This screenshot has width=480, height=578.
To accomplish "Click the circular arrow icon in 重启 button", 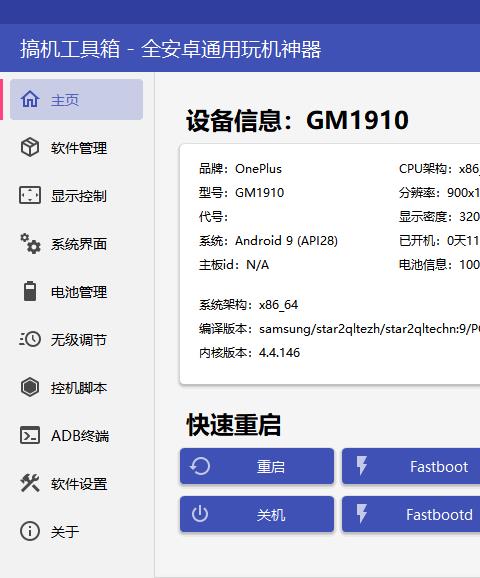I will click(200, 466).
